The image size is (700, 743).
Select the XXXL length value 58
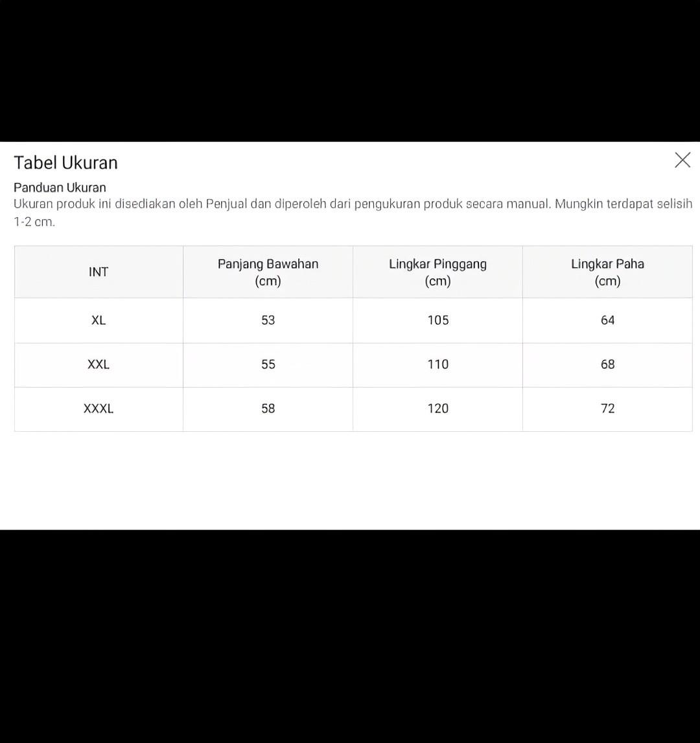coord(268,408)
